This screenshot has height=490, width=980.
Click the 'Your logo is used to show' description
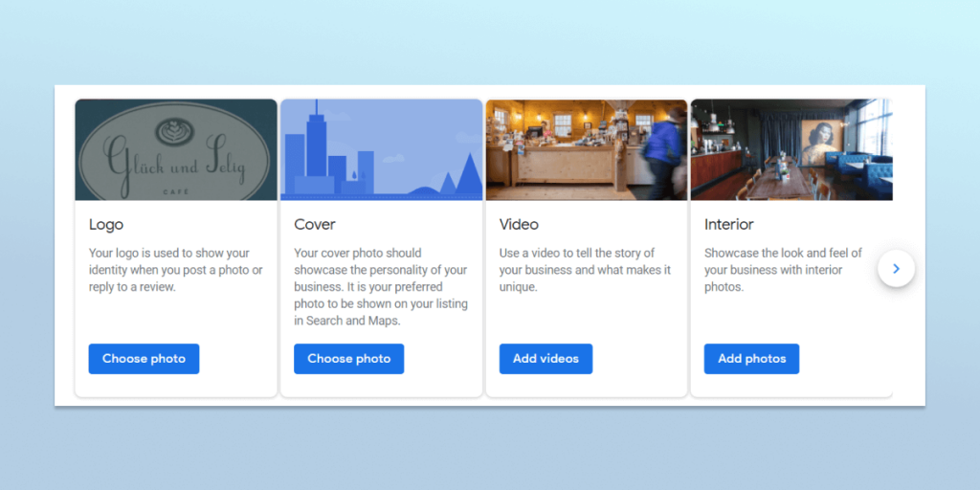[x=176, y=270]
